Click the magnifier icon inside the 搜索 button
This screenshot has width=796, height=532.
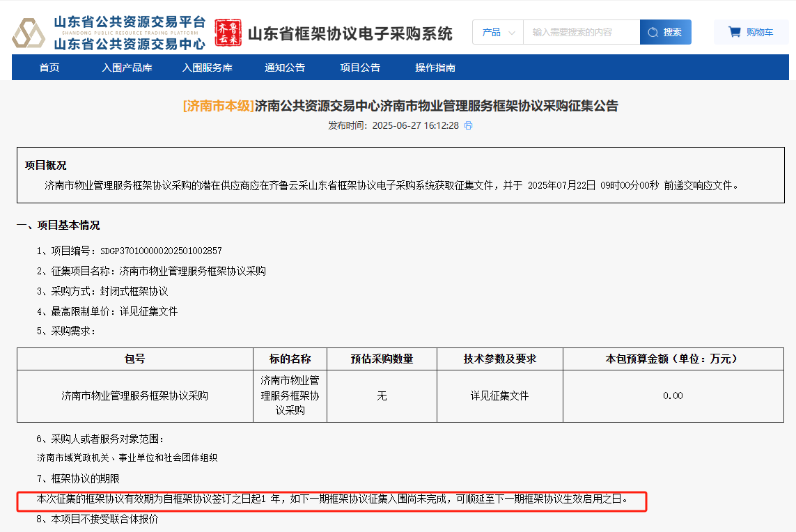point(653,32)
